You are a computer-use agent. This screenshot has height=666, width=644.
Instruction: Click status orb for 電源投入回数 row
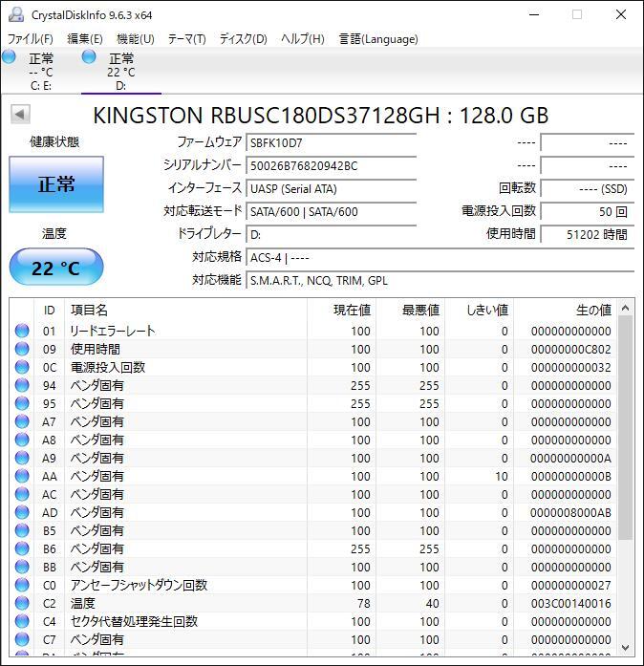[22, 368]
